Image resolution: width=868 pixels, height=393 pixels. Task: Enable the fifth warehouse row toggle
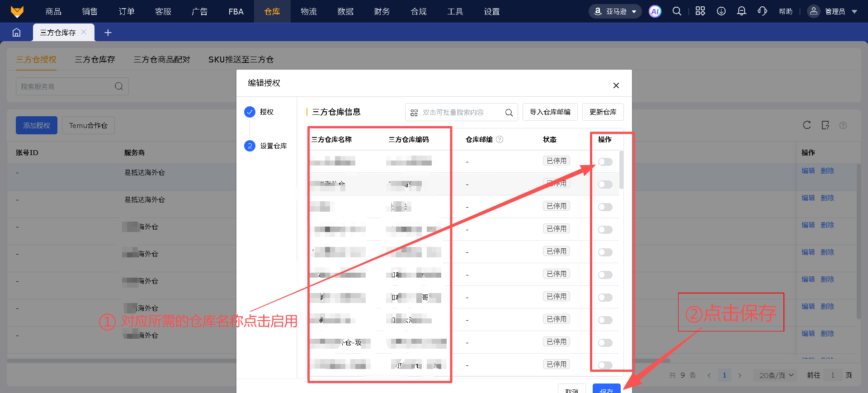point(605,252)
